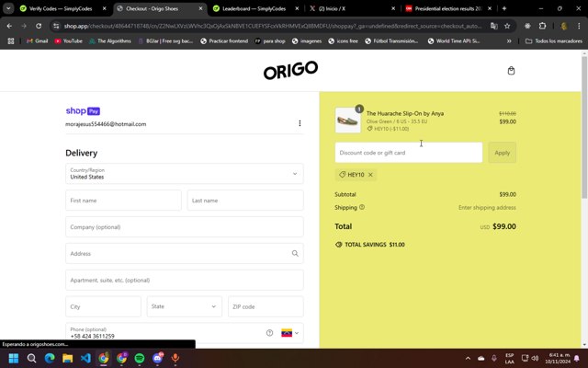
Task: Open the Windows notification bell
Action: (x=577, y=358)
